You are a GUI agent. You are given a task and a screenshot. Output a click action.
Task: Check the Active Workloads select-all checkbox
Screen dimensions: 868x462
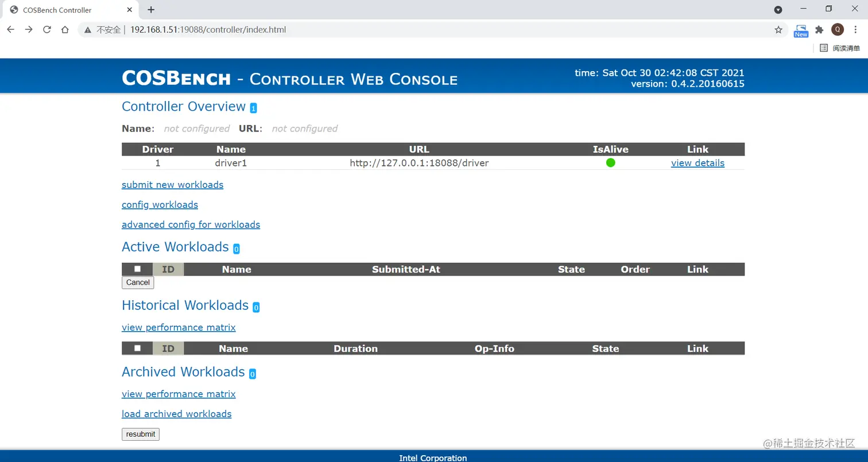[x=137, y=269]
